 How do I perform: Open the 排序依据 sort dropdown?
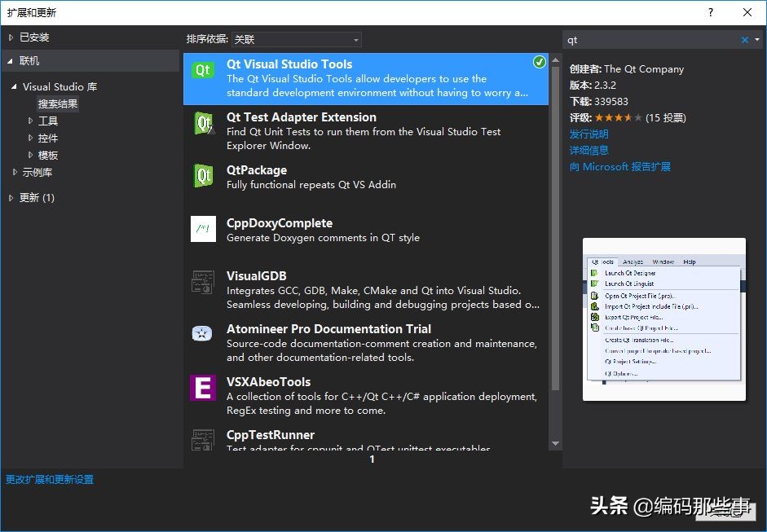[x=356, y=39]
